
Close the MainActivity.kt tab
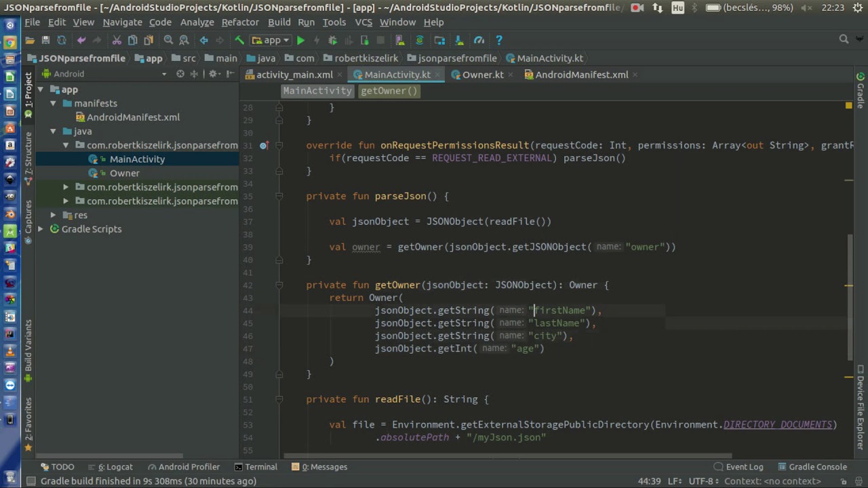click(x=437, y=75)
